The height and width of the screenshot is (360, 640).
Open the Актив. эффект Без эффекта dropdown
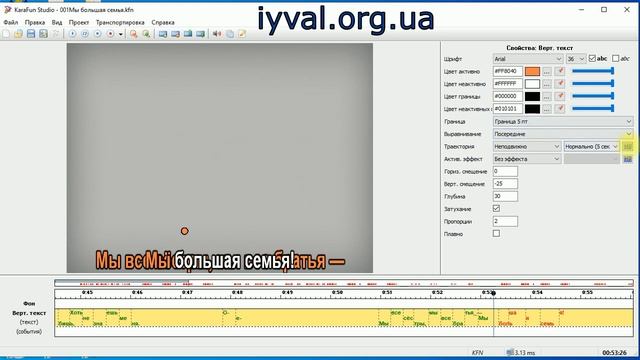(x=527, y=159)
